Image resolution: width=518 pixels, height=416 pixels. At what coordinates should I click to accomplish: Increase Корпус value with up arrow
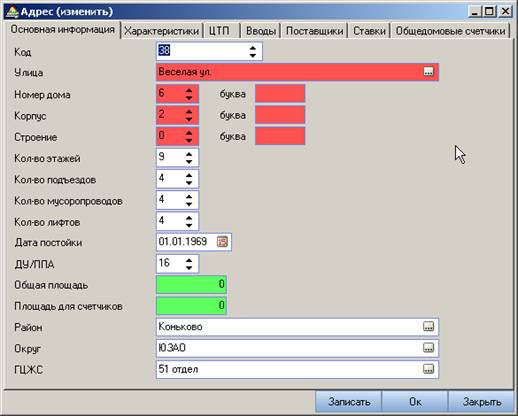click(189, 111)
